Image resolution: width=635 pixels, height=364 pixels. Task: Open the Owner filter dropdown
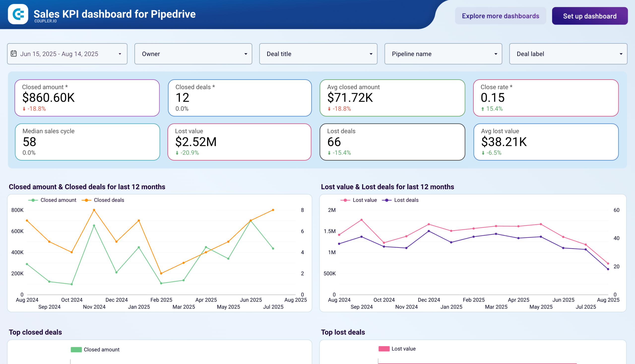click(193, 54)
